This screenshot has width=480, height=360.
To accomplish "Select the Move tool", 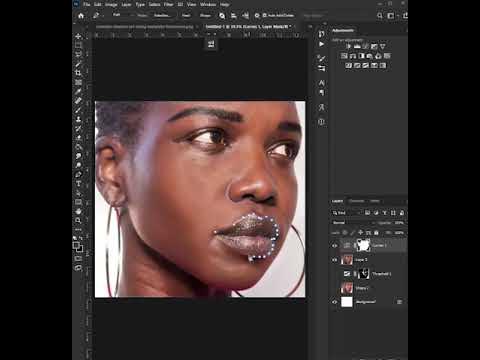I will point(78,36).
